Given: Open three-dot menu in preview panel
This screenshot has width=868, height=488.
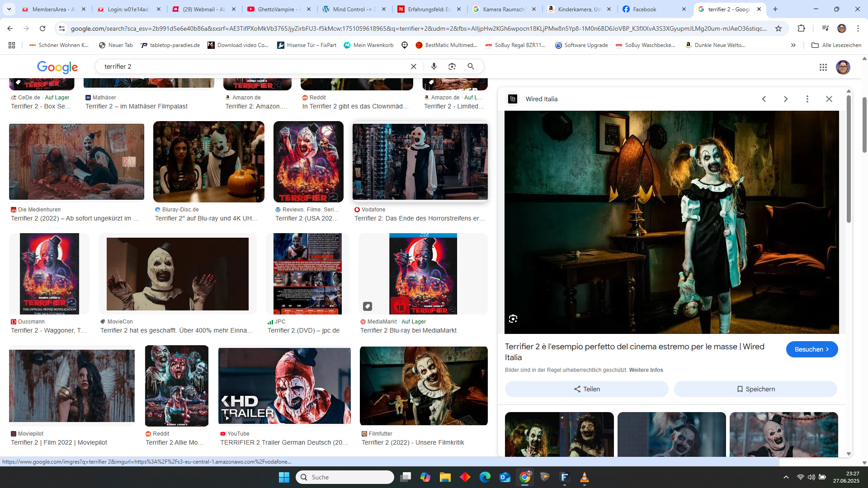Looking at the screenshot, I should point(807,99).
